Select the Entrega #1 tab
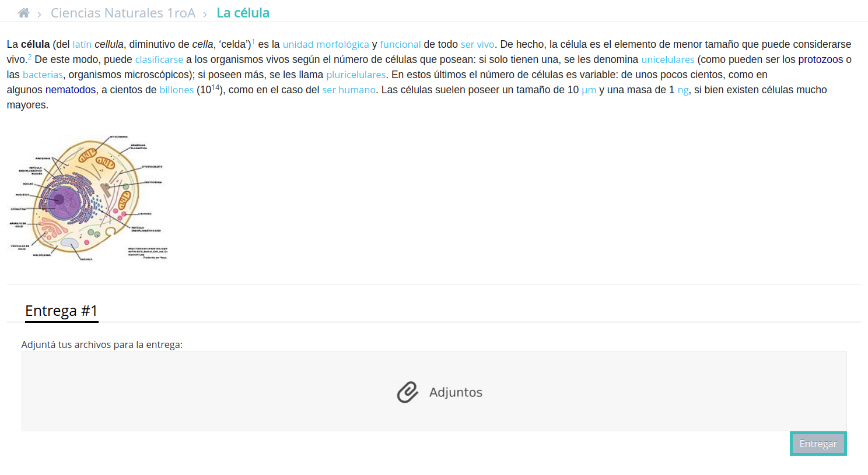This screenshot has height=475, width=868. [61, 311]
